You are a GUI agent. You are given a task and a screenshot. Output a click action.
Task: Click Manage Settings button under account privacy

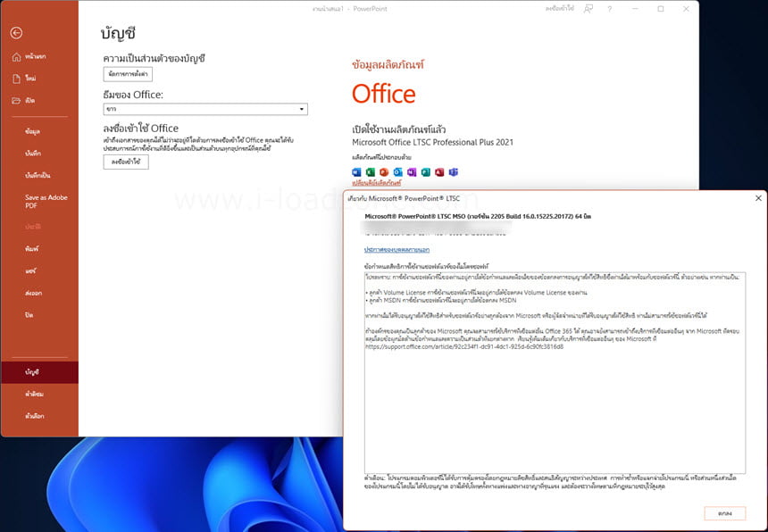point(128,74)
